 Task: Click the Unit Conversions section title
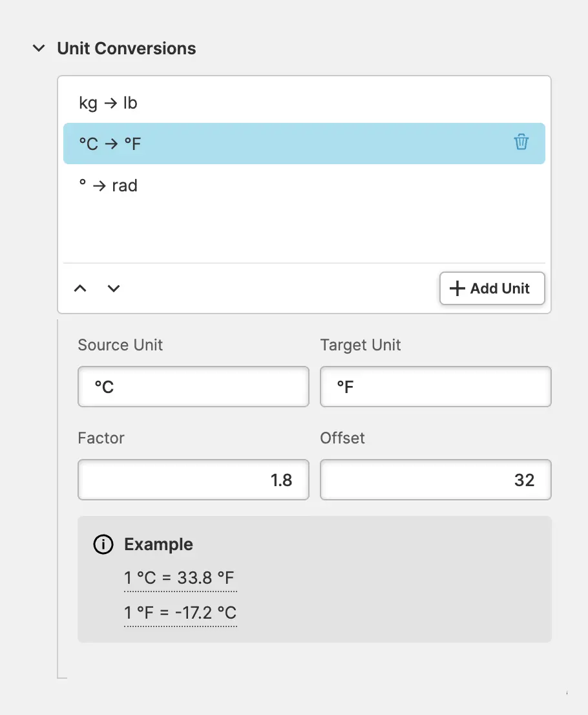tap(127, 48)
